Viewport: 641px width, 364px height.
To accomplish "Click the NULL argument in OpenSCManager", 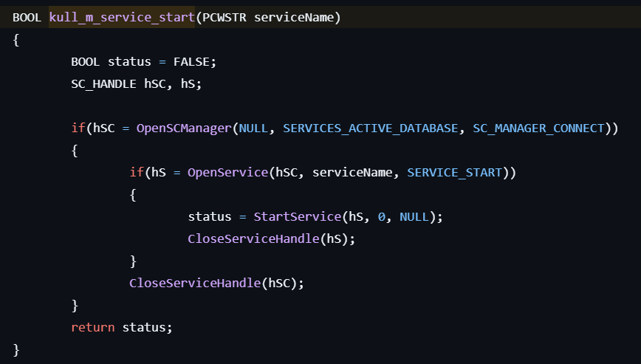I will click(x=253, y=128).
